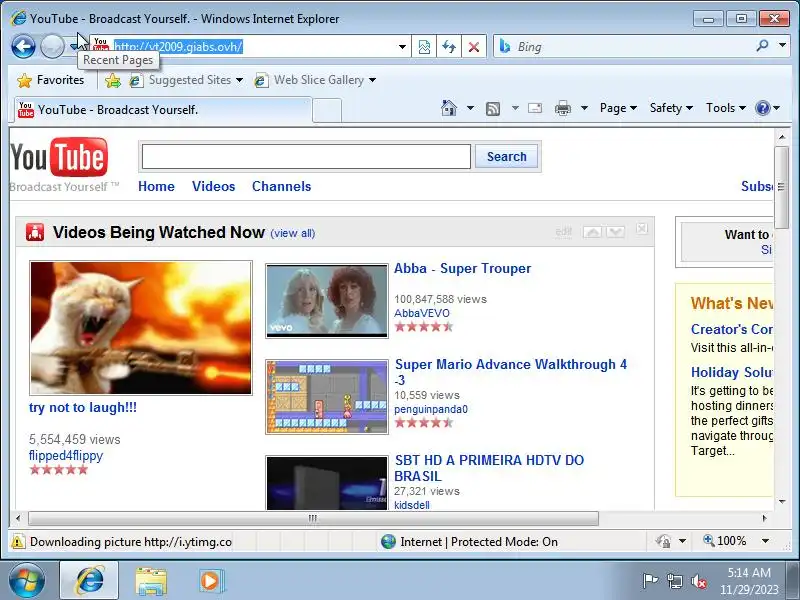Click the Help question mark icon

click(762, 108)
